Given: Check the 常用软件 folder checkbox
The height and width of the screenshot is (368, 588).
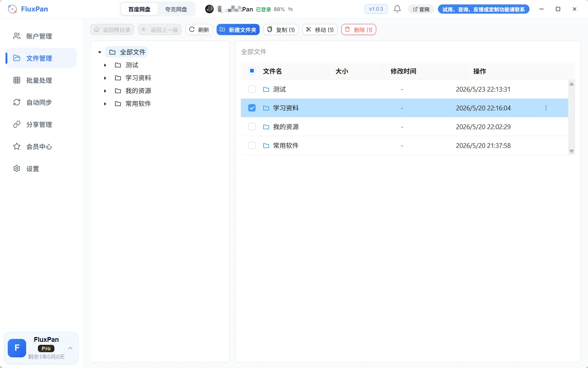Looking at the screenshot, I should click(x=252, y=145).
